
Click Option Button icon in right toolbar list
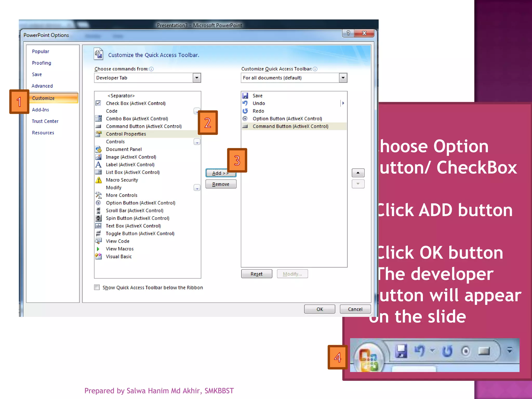pyautogui.click(x=245, y=118)
